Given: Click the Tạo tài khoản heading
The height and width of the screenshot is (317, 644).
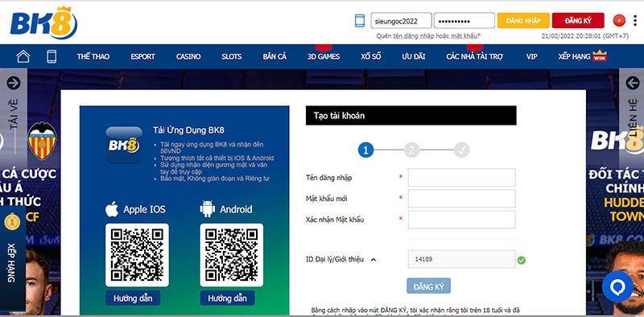Looking at the screenshot, I should 339,115.
